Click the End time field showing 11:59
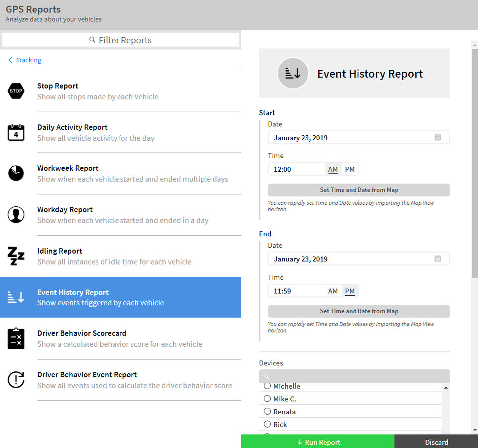This screenshot has width=478, height=448. 297,291
